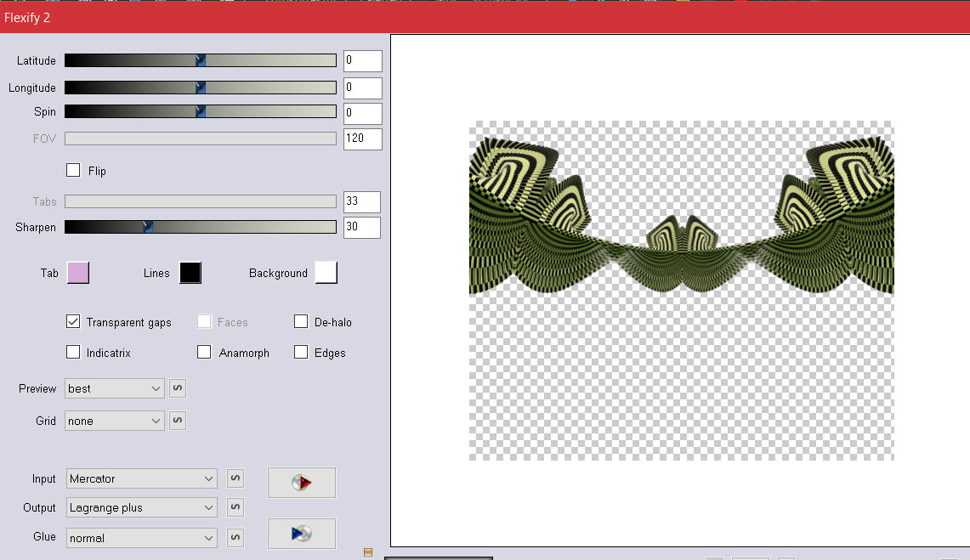This screenshot has height=560, width=970.
Task: Enable the Flip checkbox
Action: tap(73, 171)
